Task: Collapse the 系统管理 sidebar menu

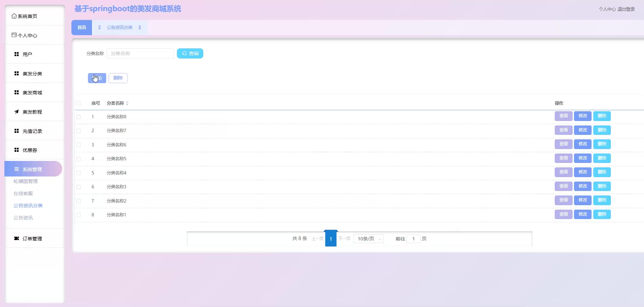Action: click(33, 169)
